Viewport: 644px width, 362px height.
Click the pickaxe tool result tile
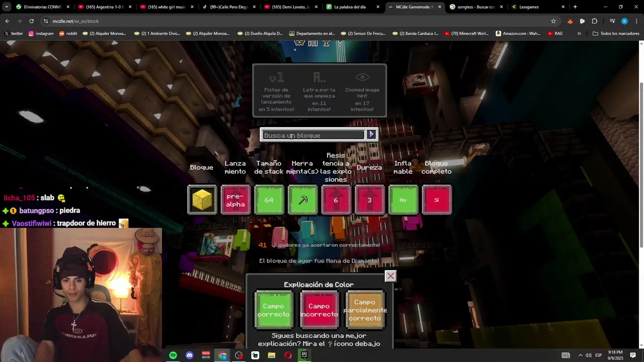click(302, 200)
